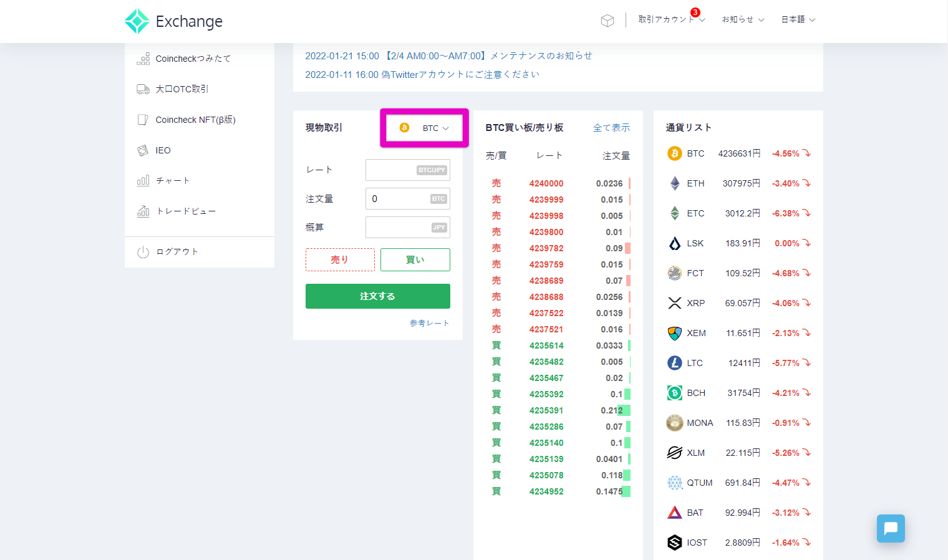Click the 注文量 amount input field
Image resolution: width=948 pixels, height=560 pixels.
click(407, 198)
